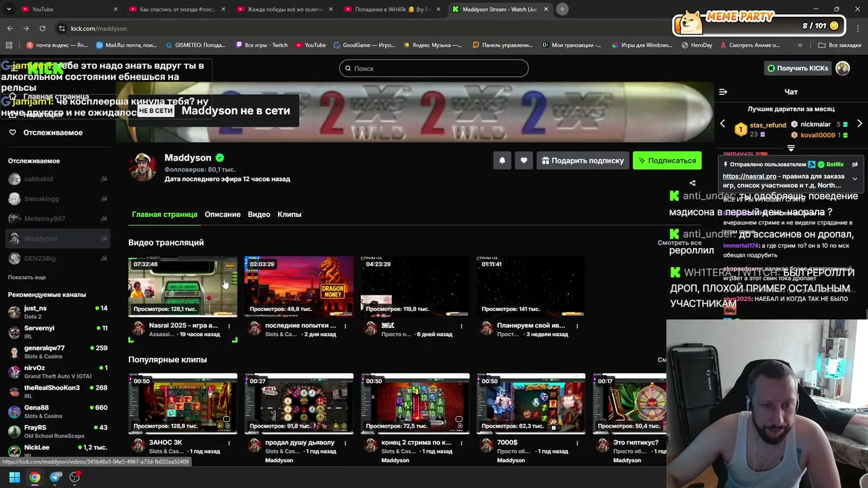
Task: Expand the pinned nasral.pro message chevron
Action: pyautogui.click(x=854, y=179)
